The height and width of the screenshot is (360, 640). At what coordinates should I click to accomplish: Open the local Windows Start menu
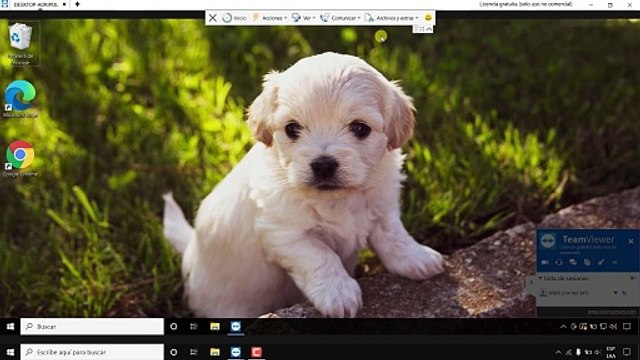pos(10,352)
